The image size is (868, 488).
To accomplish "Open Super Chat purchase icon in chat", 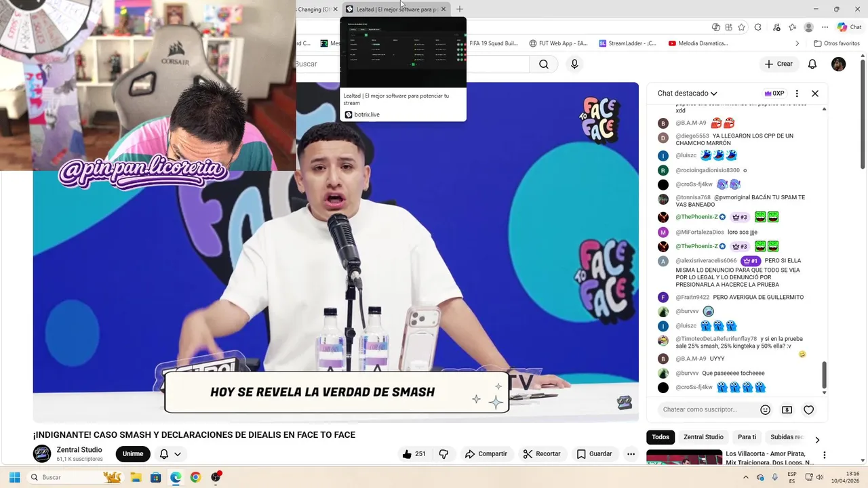I will 787,409.
